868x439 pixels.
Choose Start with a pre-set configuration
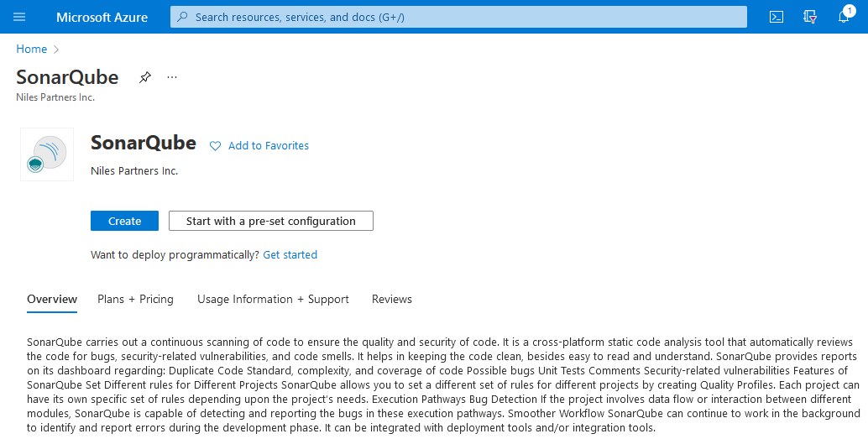pyautogui.click(x=270, y=221)
